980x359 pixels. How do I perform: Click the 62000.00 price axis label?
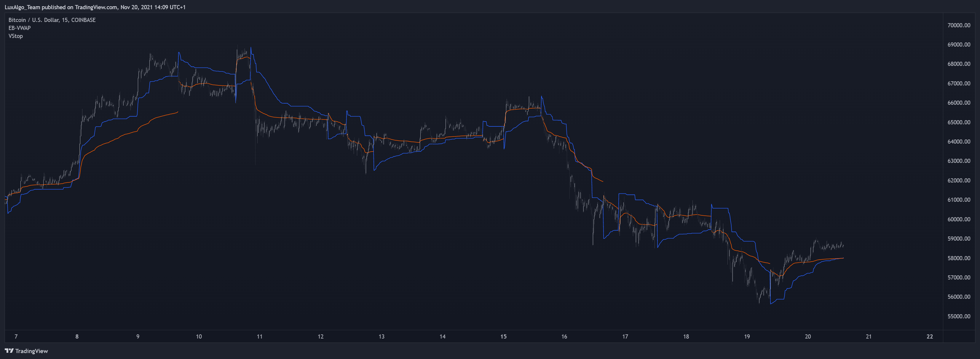[959, 180]
